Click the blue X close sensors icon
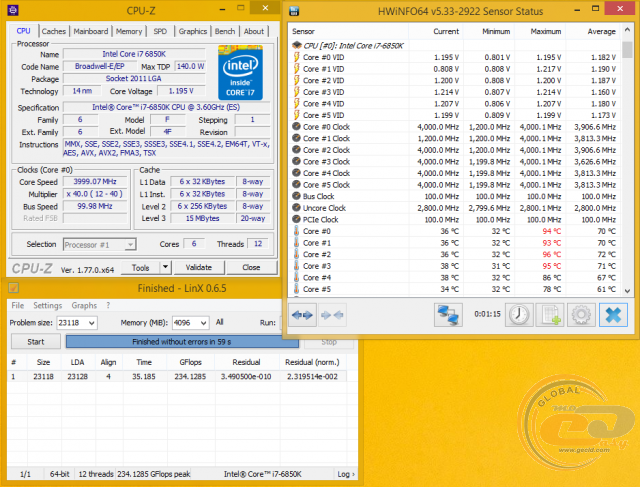The height and width of the screenshot is (487, 640). pyautogui.click(x=613, y=315)
